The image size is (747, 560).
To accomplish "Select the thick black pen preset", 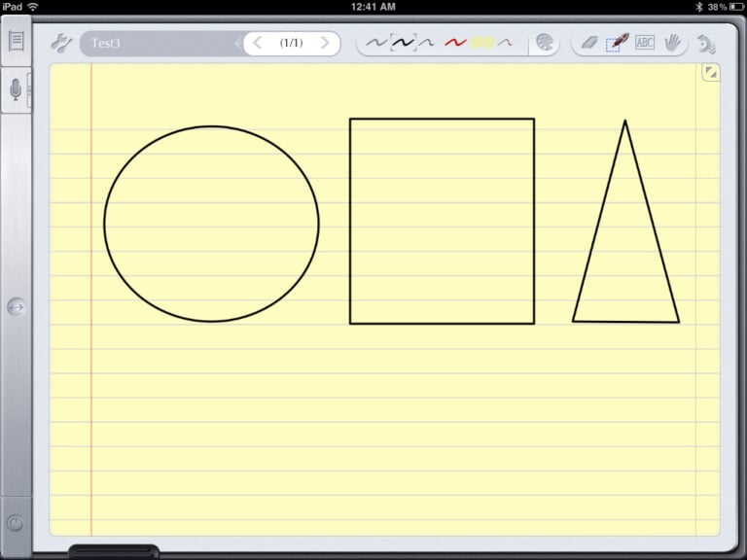I will 403,43.
